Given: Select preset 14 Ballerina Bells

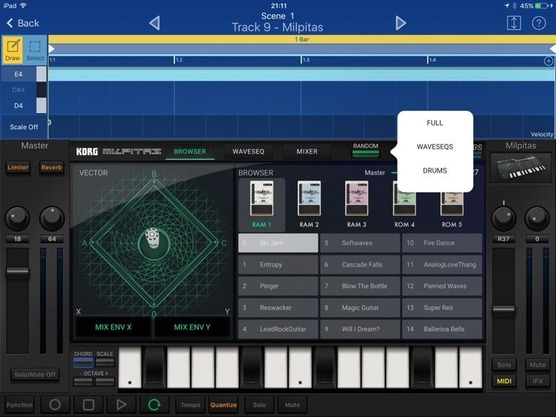Looking at the screenshot, I should [442, 329].
